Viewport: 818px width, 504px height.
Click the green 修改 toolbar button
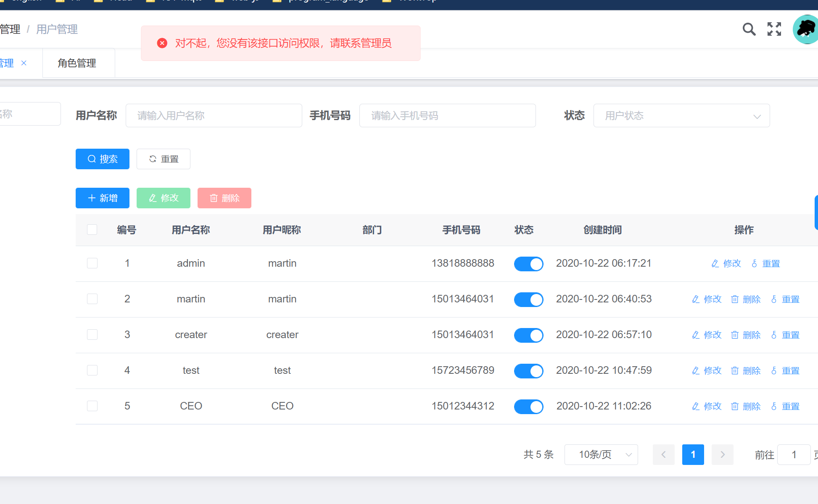164,198
